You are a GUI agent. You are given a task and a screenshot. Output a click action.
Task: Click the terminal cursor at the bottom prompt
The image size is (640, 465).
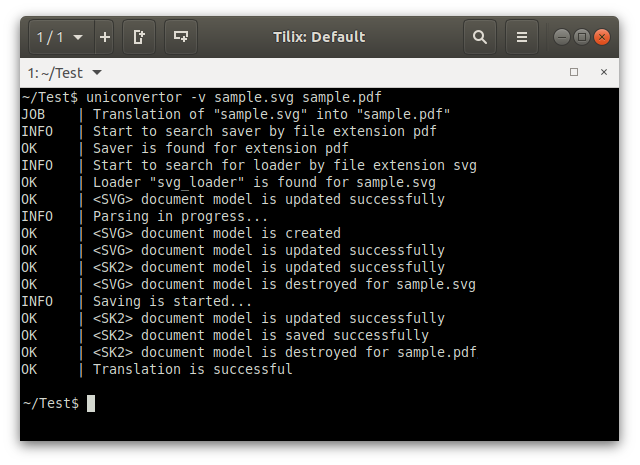[x=91, y=403]
